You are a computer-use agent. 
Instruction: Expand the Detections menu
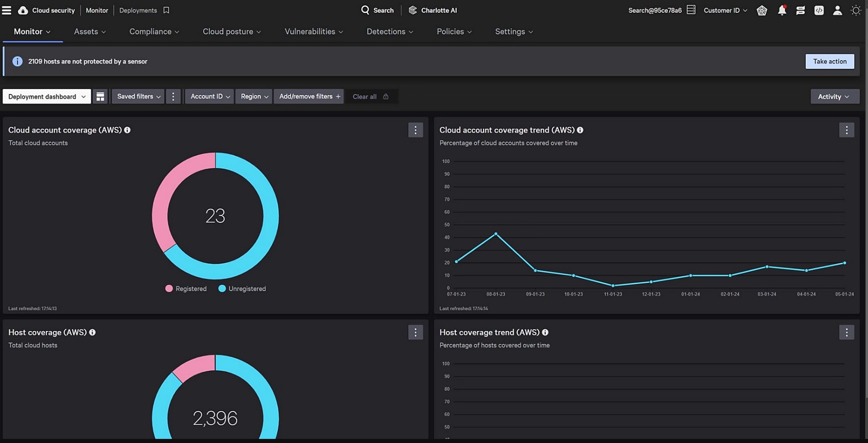click(390, 32)
